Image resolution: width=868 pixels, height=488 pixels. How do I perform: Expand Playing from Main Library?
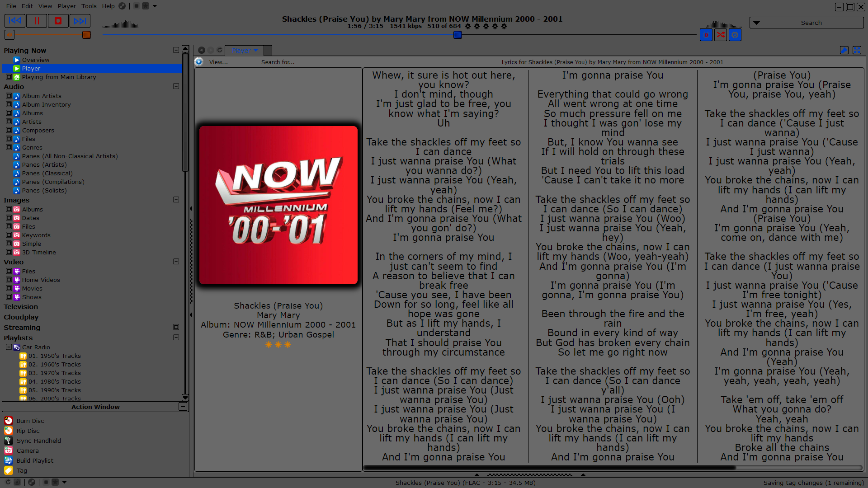[9, 77]
